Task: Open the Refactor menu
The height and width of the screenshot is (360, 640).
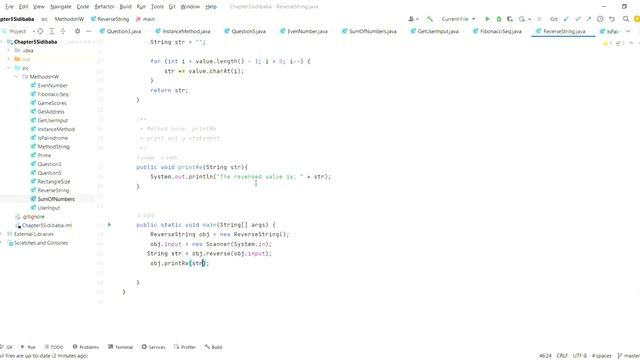Action: 104,7
